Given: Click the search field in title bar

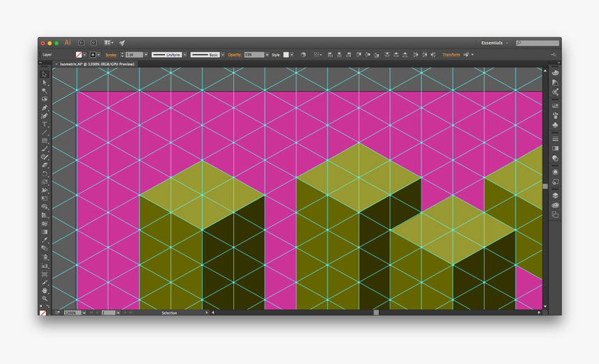Looking at the screenshot, I should pyautogui.click(x=538, y=42).
